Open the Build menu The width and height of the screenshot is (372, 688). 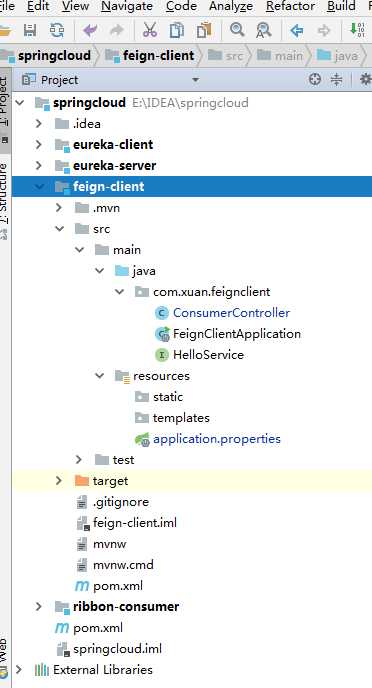[x=341, y=6]
